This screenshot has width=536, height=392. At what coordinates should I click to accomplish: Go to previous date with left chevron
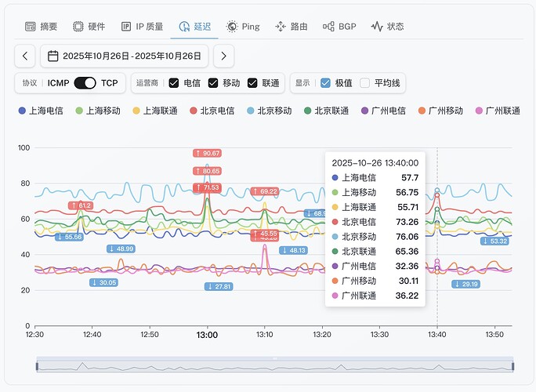pos(26,56)
